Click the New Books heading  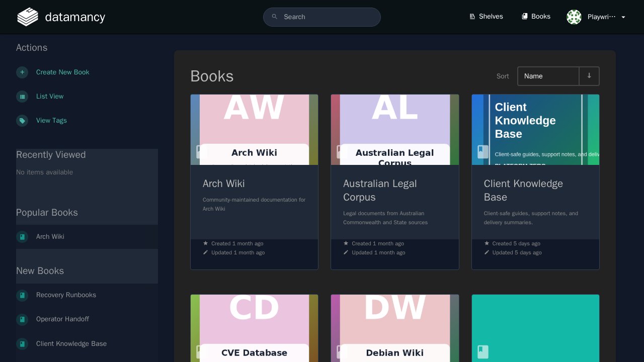[x=40, y=271]
